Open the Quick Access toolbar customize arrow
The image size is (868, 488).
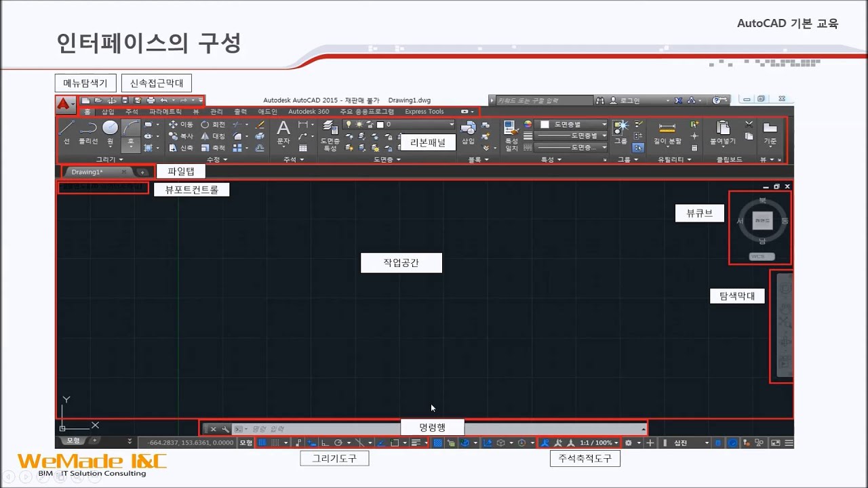[x=201, y=100]
